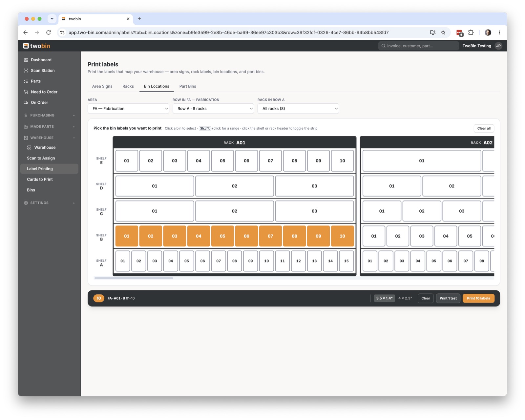Click the On Order truck icon
525x420 pixels.
pyautogui.click(x=26, y=102)
